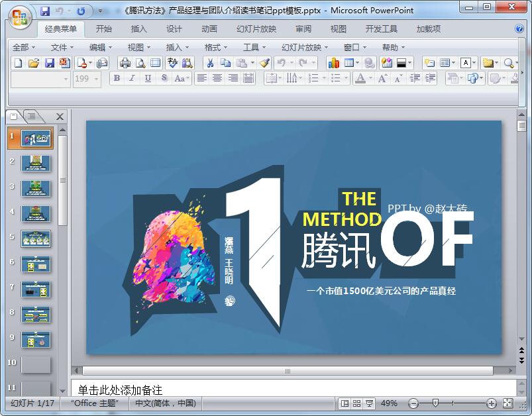Image resolution: width=532 pixels, height=416 pixels.
Task: Open the font size 199 dropdown
Action: pos(97,79)
